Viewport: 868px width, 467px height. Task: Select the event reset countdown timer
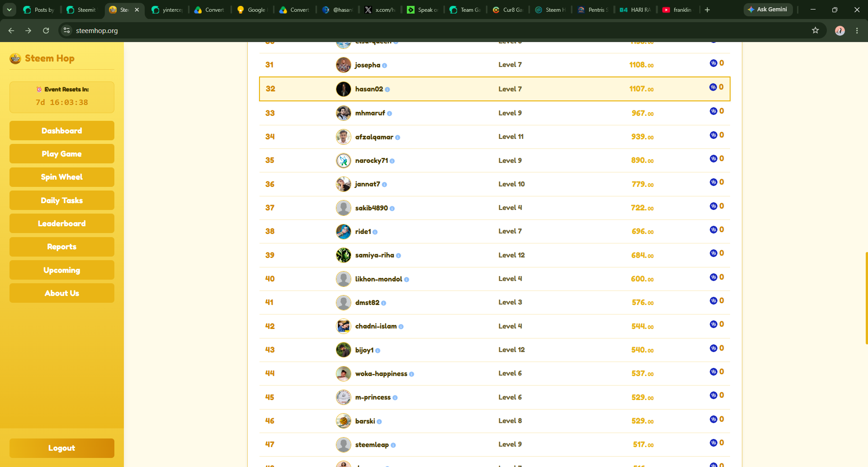62,103
